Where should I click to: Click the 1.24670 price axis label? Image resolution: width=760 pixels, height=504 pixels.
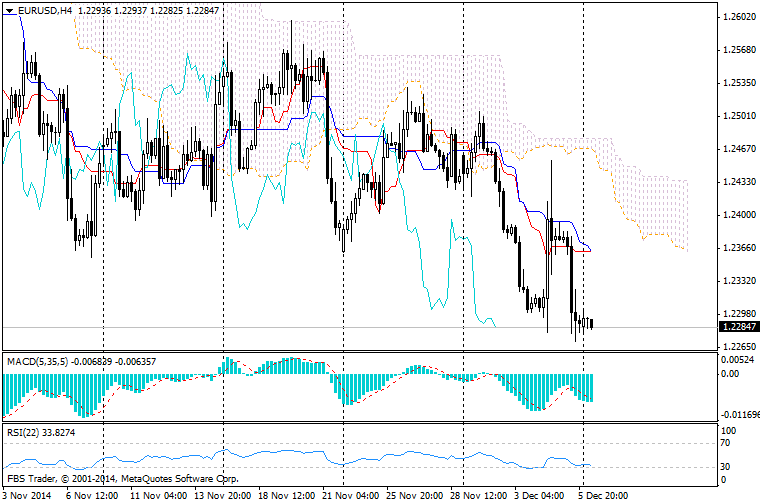739,149
